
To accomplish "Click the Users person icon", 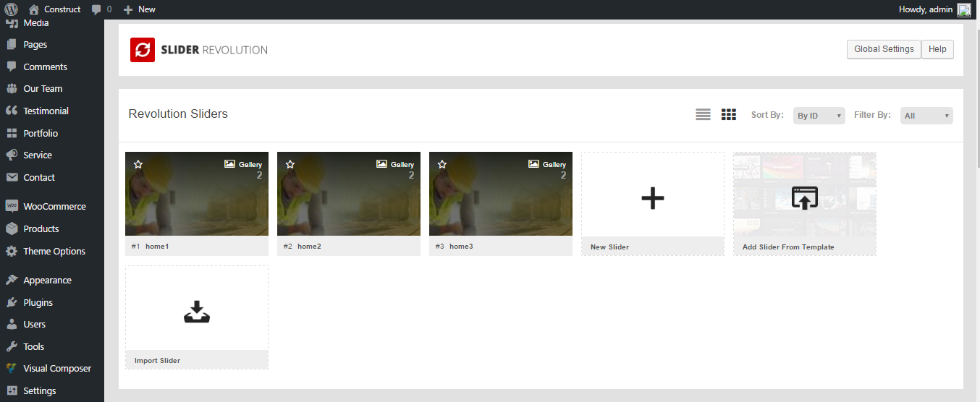I will [12, 324].
